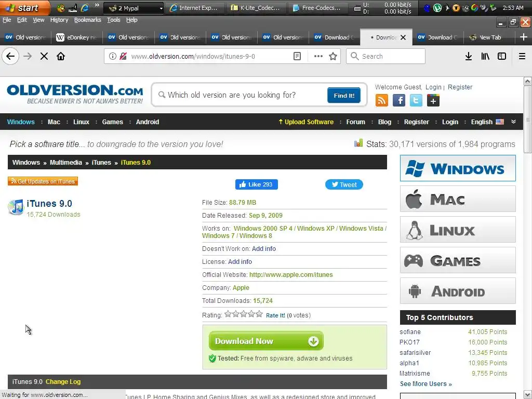Open the Upload Software link

tap(306, 122)
